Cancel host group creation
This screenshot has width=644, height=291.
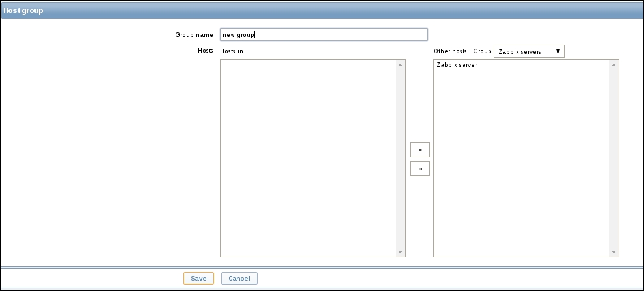pyautogui.click(x=239, y=278)
